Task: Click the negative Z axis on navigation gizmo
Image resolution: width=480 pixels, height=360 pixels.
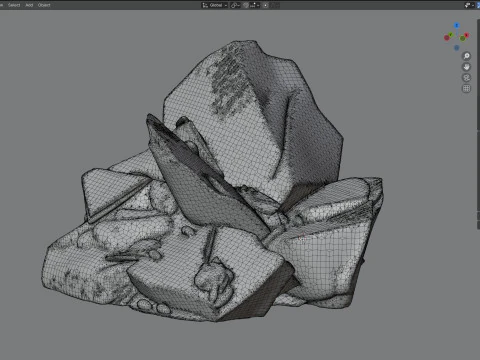Action: (457, 48)
